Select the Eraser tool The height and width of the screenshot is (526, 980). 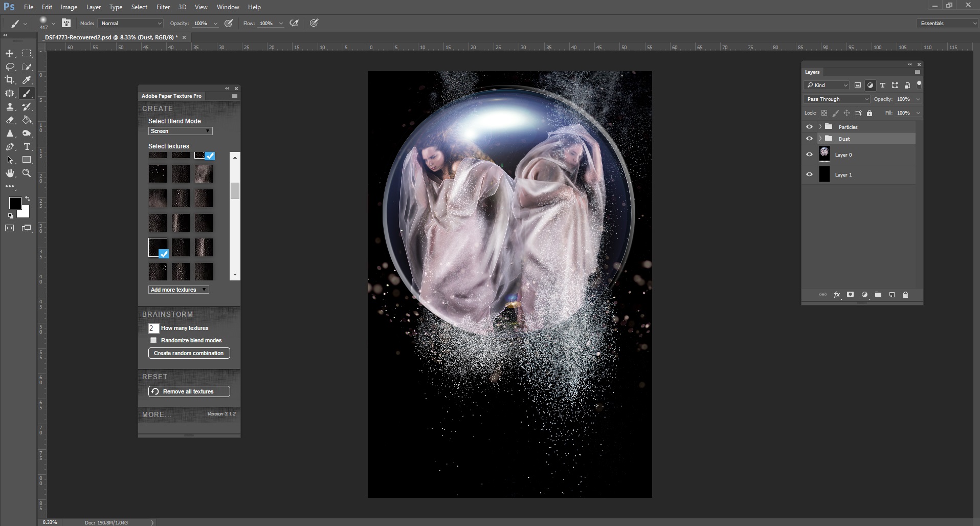tap(10, 120)
